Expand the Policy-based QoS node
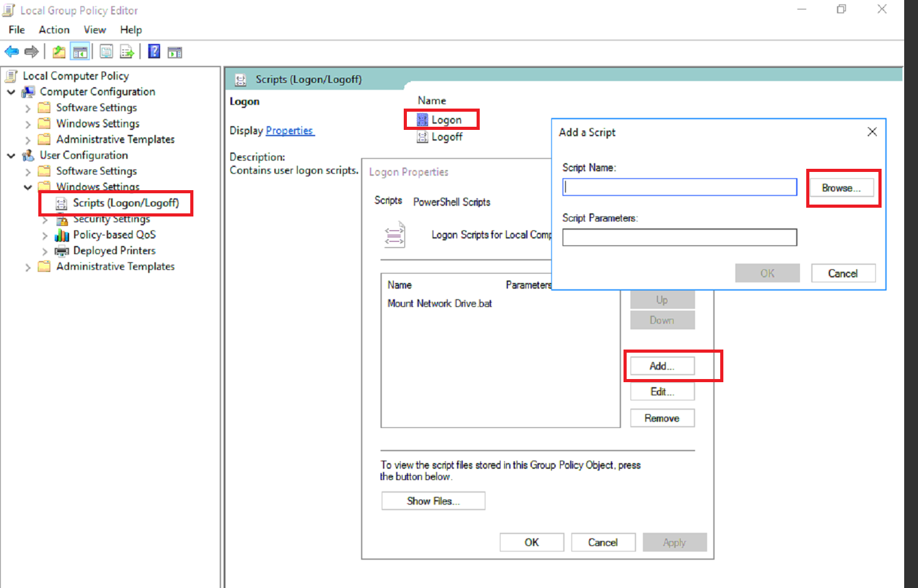This screenshot has height=588, width=918. 45,235
